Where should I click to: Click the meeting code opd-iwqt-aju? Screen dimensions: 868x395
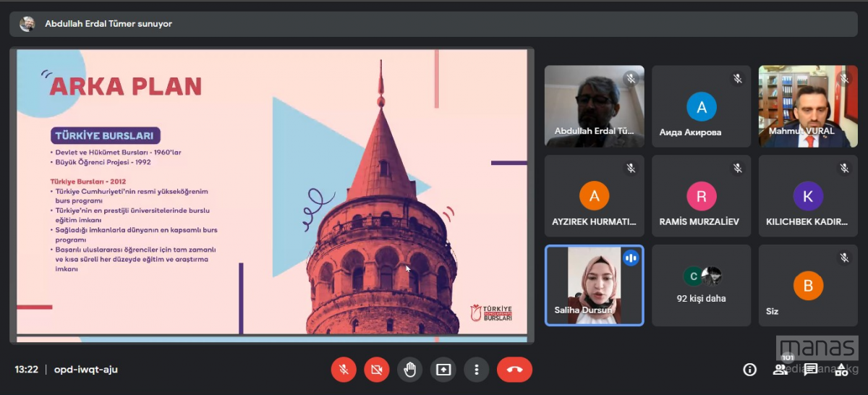86,370
